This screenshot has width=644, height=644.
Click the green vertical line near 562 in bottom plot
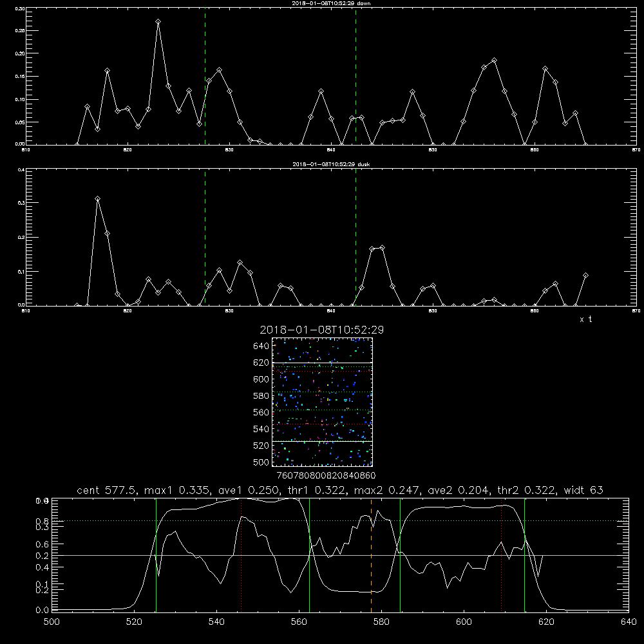309,555
